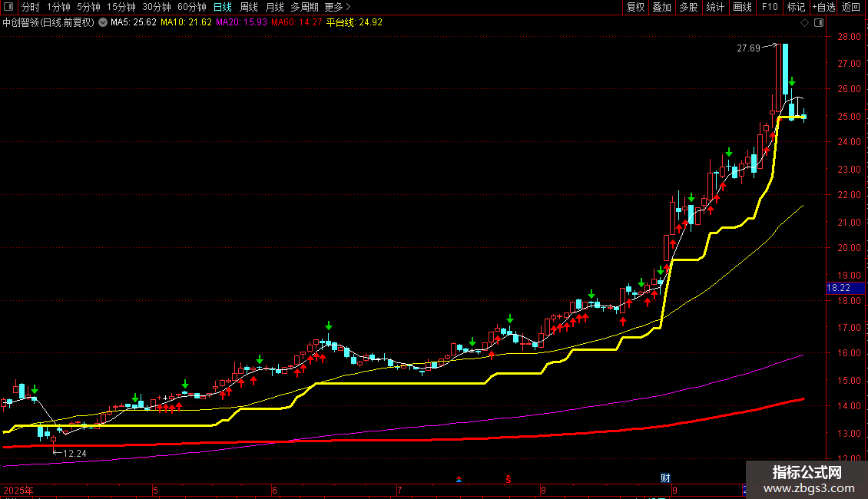Open the 画线 drawing tools

tap(742, 7)
